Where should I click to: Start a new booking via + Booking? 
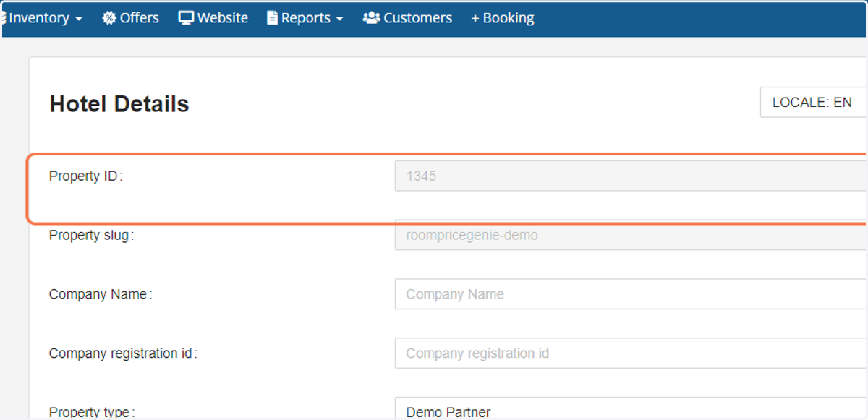click(503, 18)
